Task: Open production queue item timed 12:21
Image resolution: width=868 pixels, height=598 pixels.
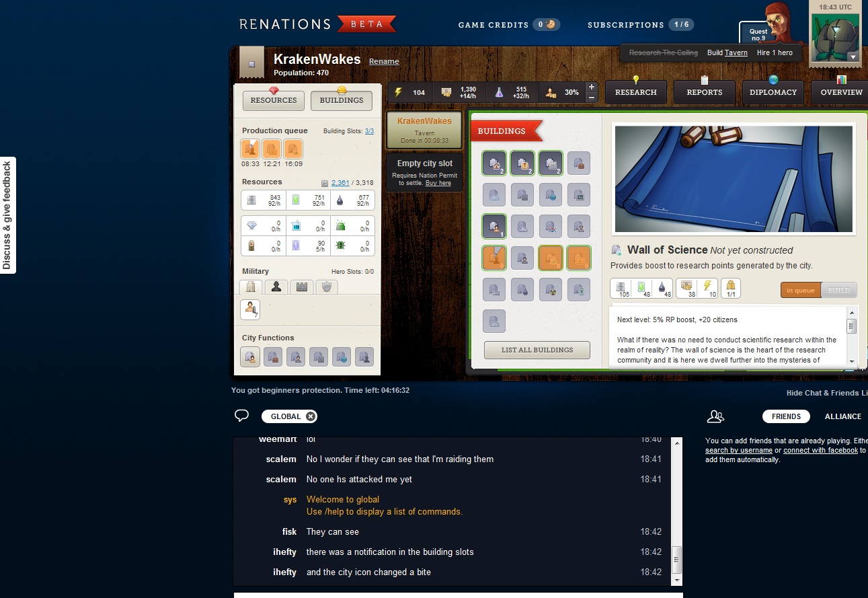Action: coord(272,149)
